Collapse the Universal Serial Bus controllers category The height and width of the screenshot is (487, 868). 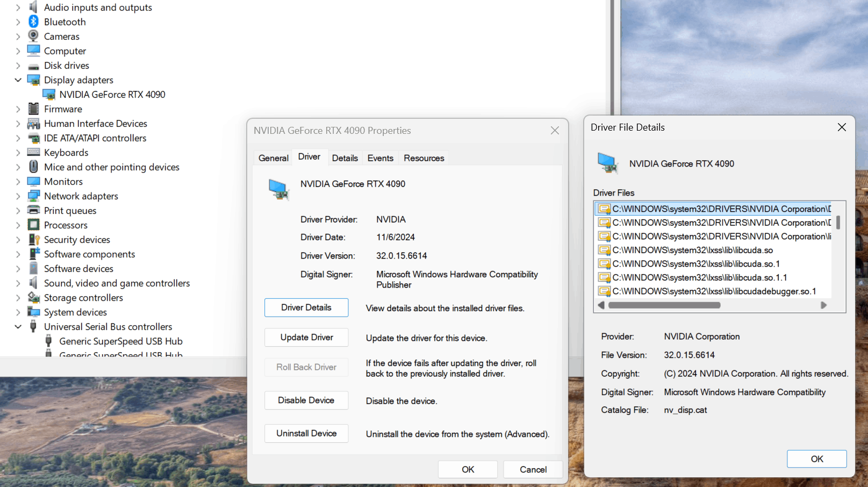18,327
